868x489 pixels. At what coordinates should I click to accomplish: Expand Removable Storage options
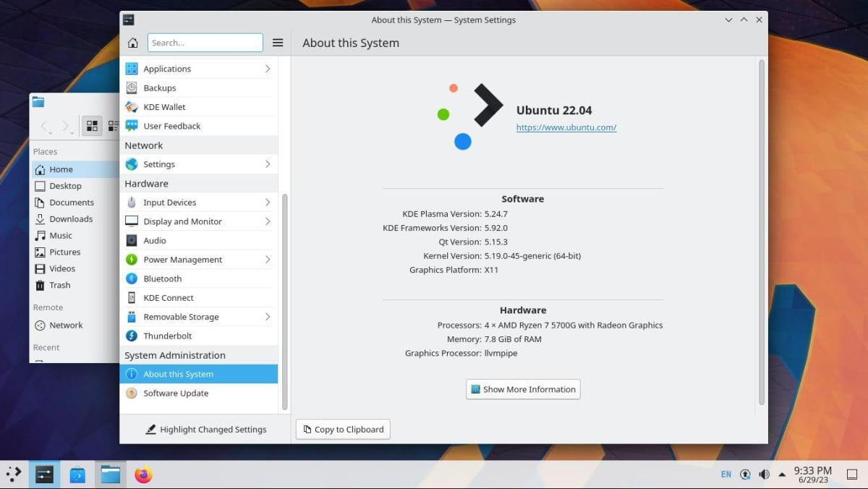(x=182, y=316)
